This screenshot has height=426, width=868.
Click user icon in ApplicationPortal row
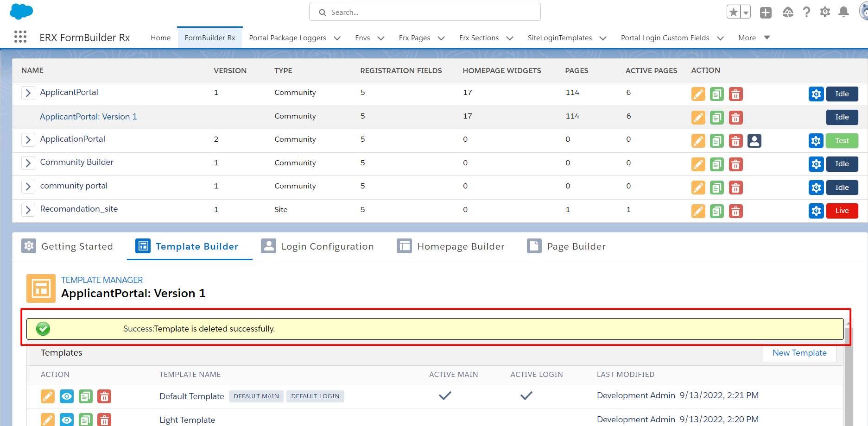[x=754, y=141]
